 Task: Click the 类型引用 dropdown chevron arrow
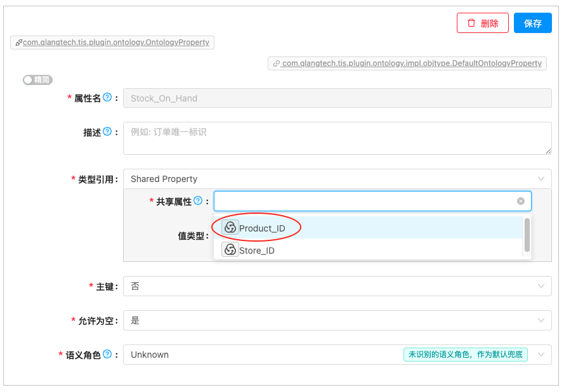541,179
